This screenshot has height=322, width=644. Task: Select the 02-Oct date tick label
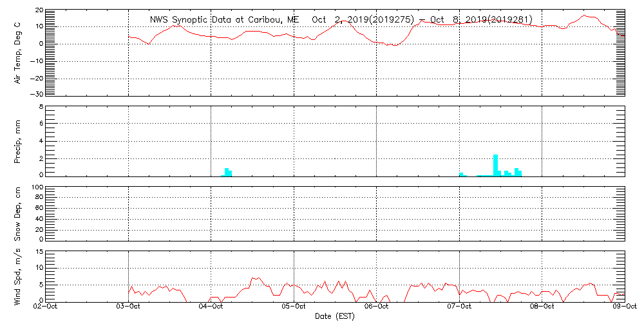point(46,307)
